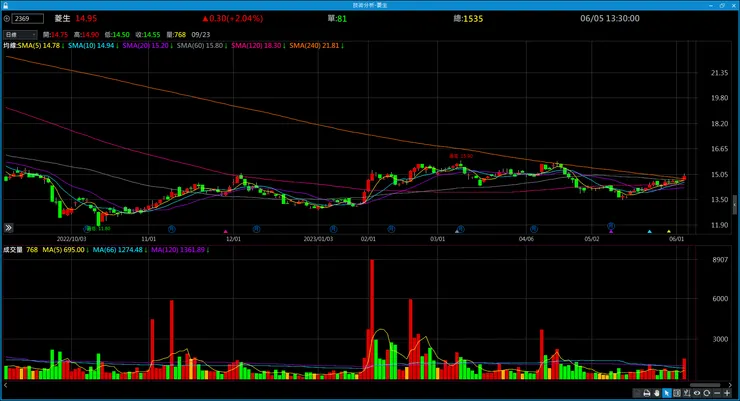This screenshot has width=740, height=401.
Task: Edit the stock code field 2369
Action: click(28, 18)
